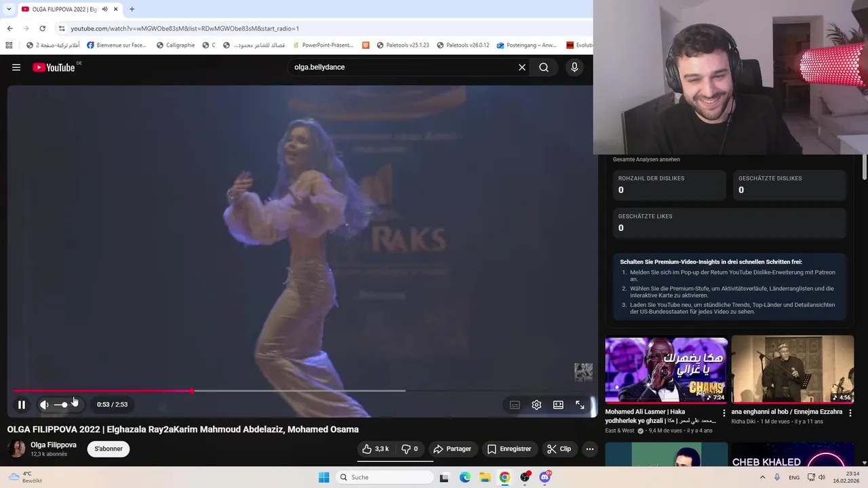This screenshot has height=488, width=868.
Task: Go to YouTube home via the logo
Action: (54, 67)
